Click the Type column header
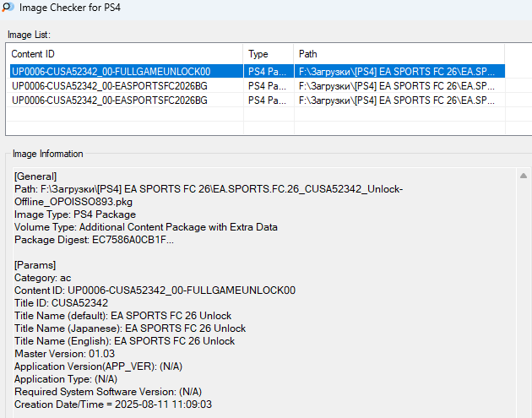532x418 pixels. click(268, 53)
